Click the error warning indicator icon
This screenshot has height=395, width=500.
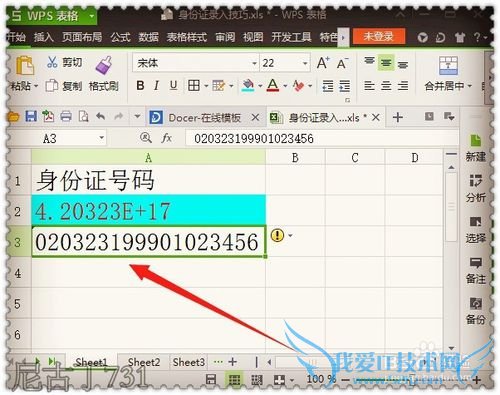click(277, 235)
